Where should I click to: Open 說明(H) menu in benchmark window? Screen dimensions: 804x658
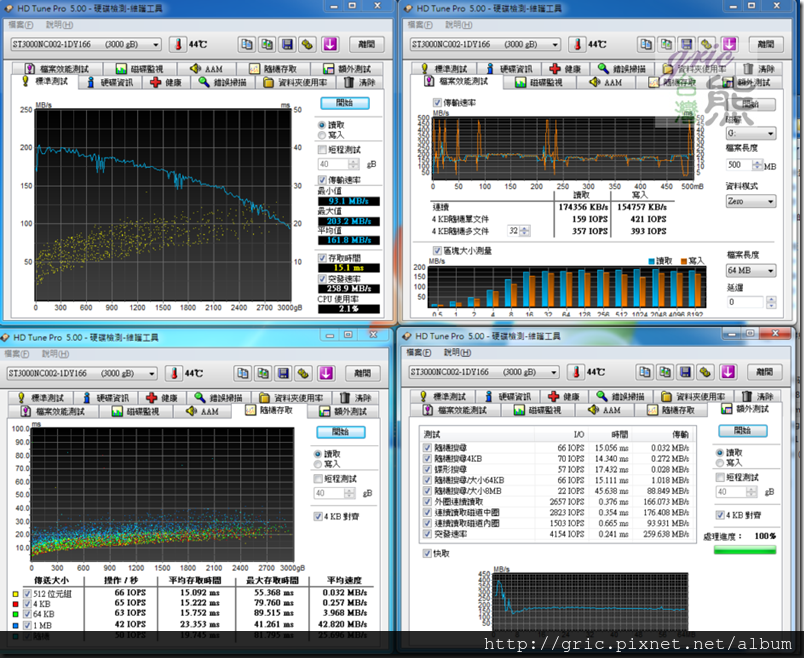(59, 25)
